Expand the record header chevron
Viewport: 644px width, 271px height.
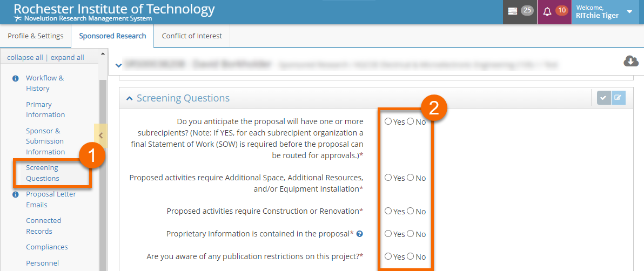pyautogui.click(x=118, y=65)
